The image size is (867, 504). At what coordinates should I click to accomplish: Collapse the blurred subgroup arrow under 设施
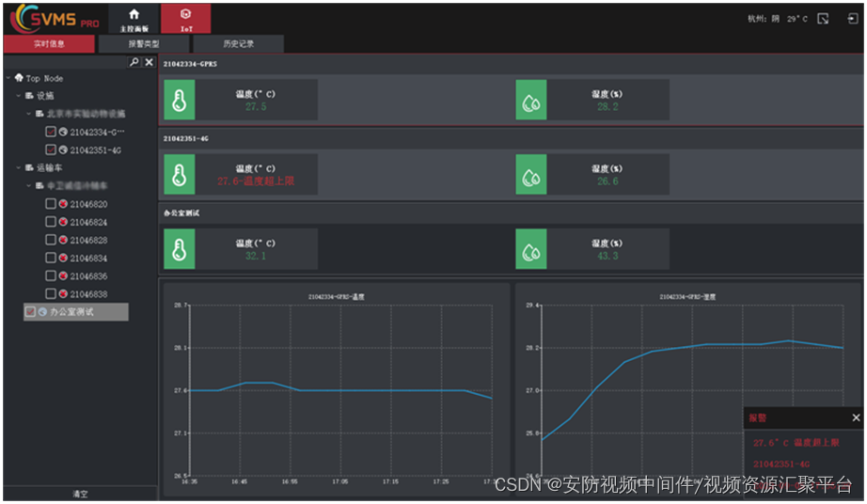pos(29,113)
